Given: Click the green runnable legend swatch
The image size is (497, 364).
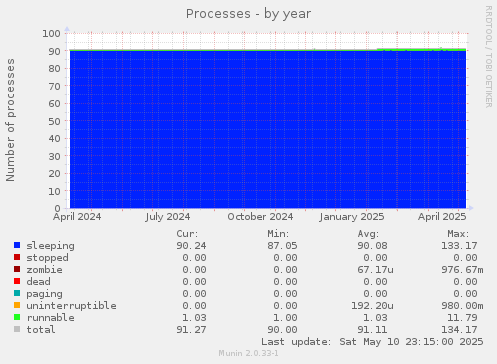Looking at the screenshot, I should [17, 317].
